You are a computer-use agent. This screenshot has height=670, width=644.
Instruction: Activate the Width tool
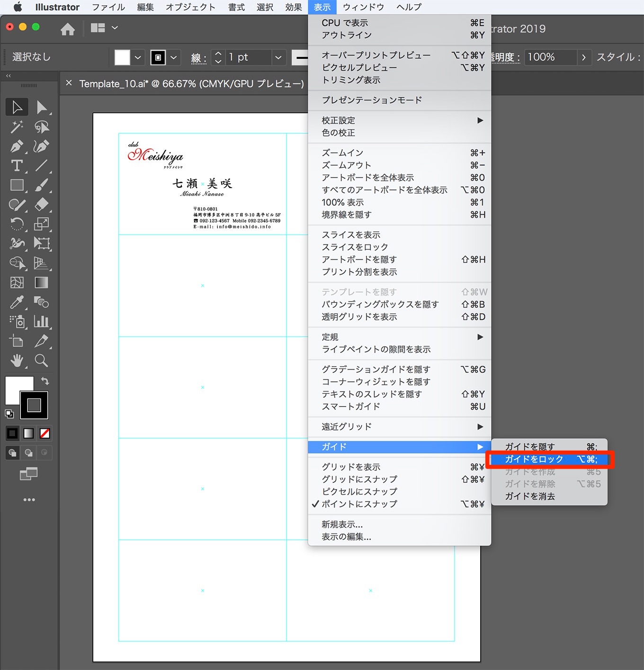pyautogui.click(x=17, y=244)
